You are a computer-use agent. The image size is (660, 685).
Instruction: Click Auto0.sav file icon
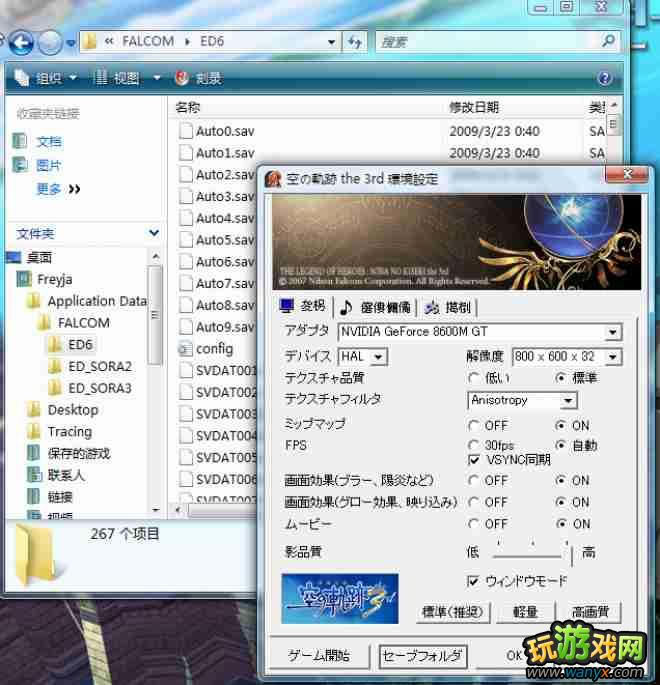tap(186, 131)
